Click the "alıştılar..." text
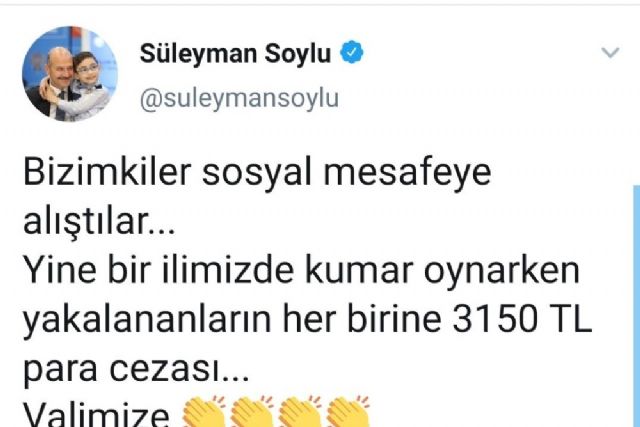The height and width of the screenshot is (427, 640). coord(99,222)
